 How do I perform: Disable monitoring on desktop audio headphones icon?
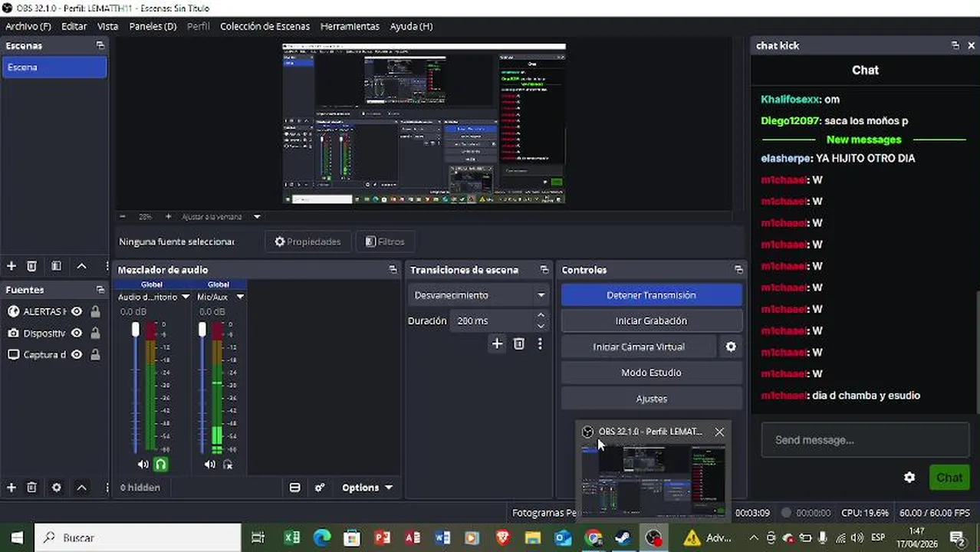(x=160, y=464)
